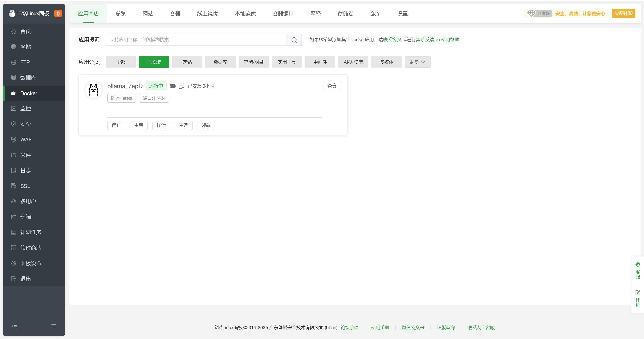Open the 评价 feedback widget
The height and width of the screenshot is (339, 644).
pos(637,299)
